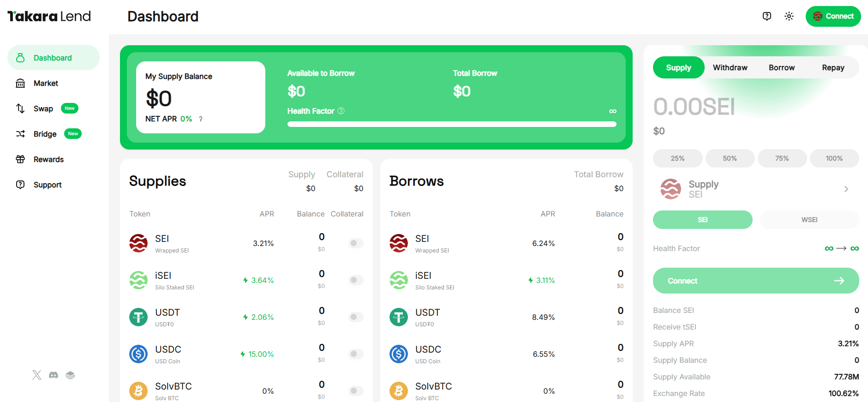Screen dimensions: 868x402
Task: Click the help question mark icon in header
Action: click(x=766, y=16)
